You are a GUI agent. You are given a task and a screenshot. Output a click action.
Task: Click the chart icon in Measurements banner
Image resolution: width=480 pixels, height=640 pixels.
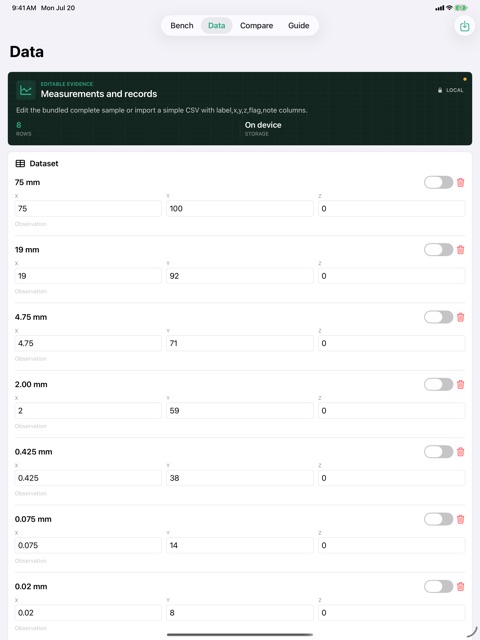coord(26,90)
